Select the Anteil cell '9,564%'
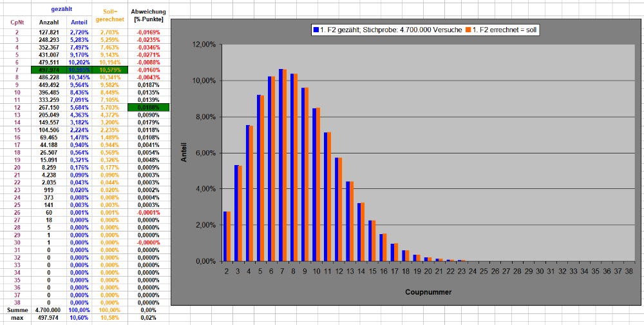 tap(80, 84)
